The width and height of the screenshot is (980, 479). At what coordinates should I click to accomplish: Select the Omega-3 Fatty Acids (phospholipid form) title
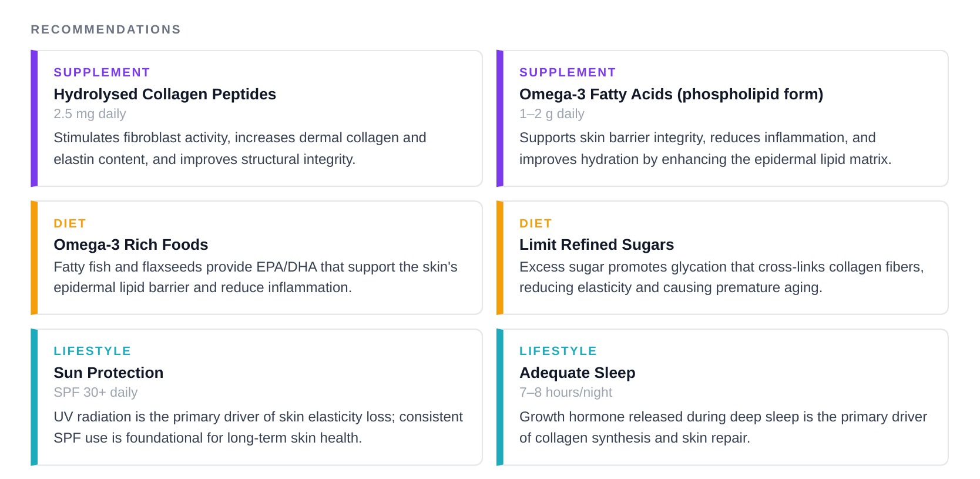671,94
